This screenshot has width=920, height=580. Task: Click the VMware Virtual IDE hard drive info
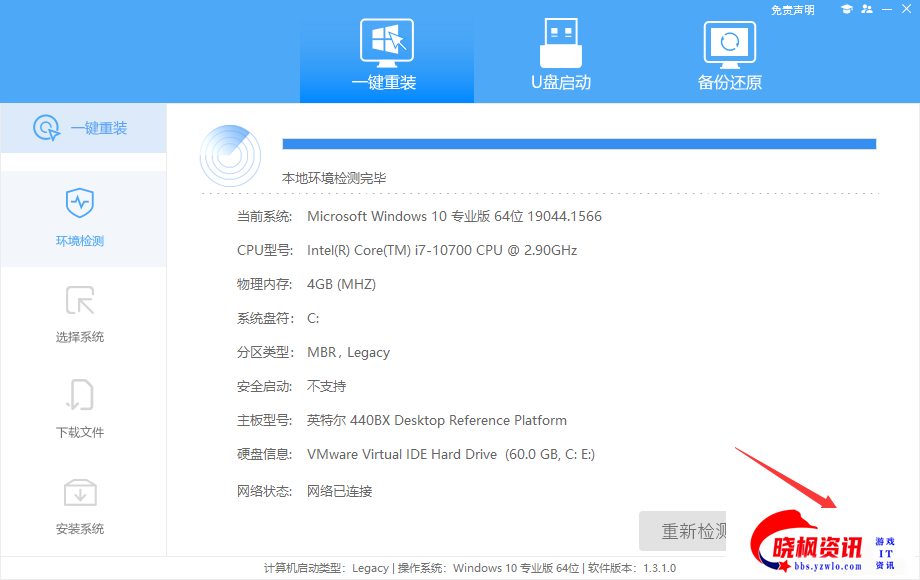click(450, 454)
